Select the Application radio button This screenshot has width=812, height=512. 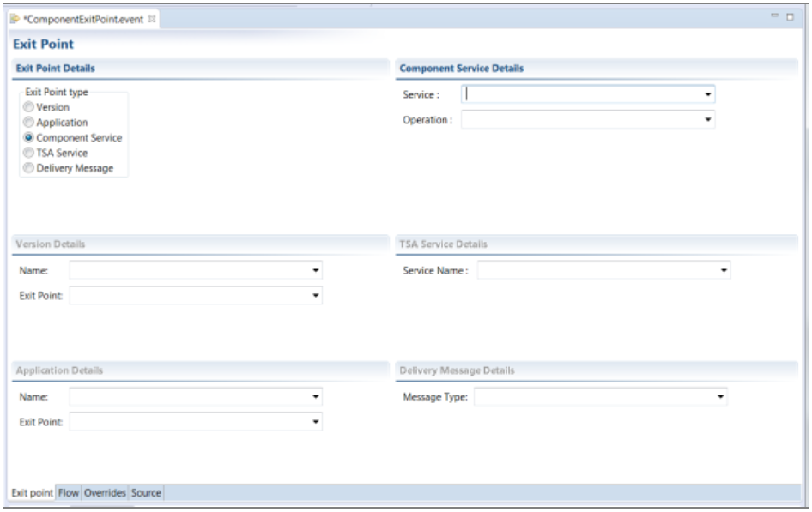(29, 123)
